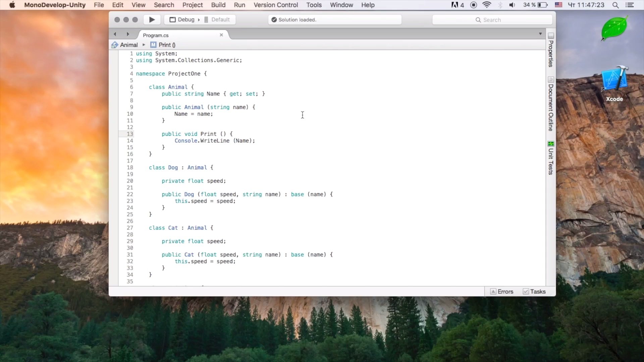Open the US flag input source menu
The image size is (644, 362).
558,5
